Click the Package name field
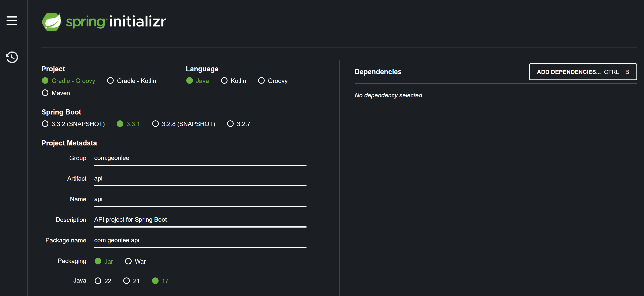644x296 pixels. pos(200,240)
